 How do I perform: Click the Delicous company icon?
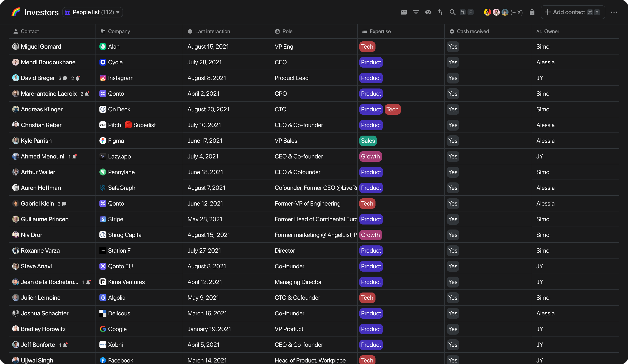click(x=103, y=313)
